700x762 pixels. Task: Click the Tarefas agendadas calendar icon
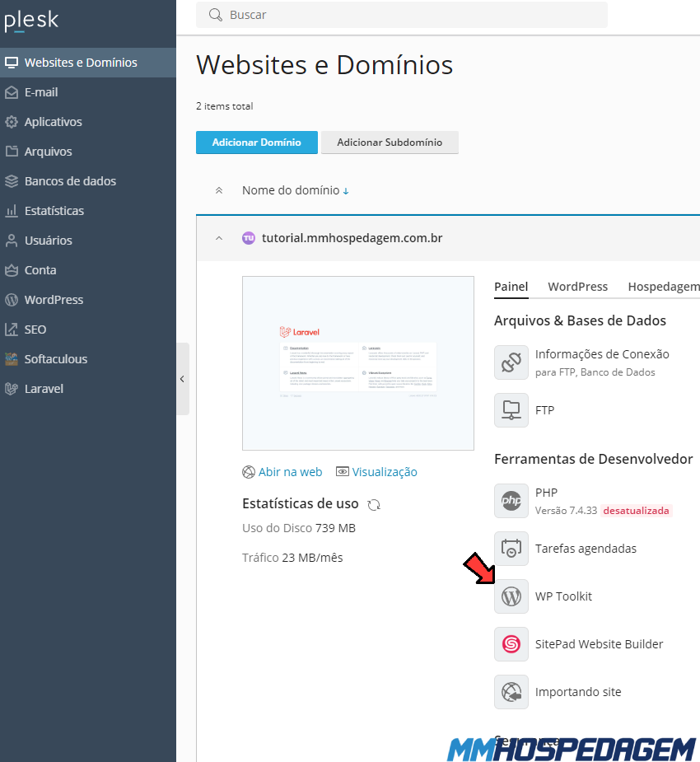511,549
